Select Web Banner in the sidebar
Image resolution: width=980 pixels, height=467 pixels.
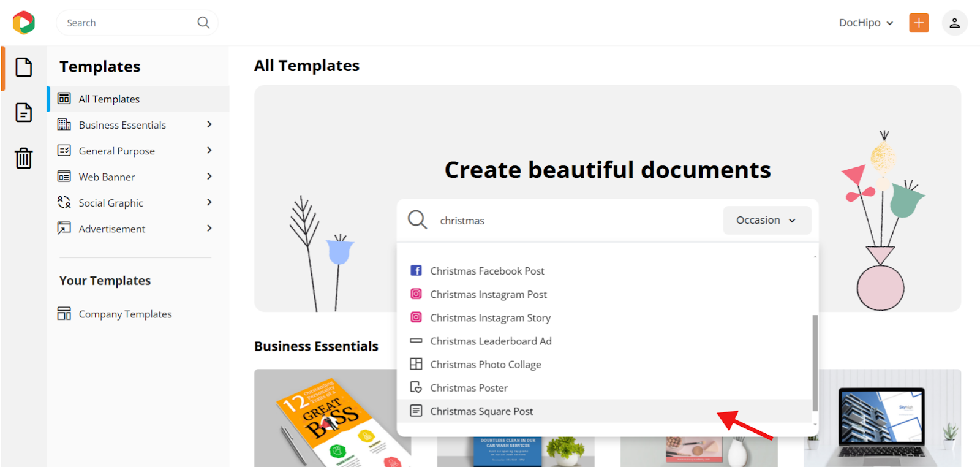coord(138,177)
